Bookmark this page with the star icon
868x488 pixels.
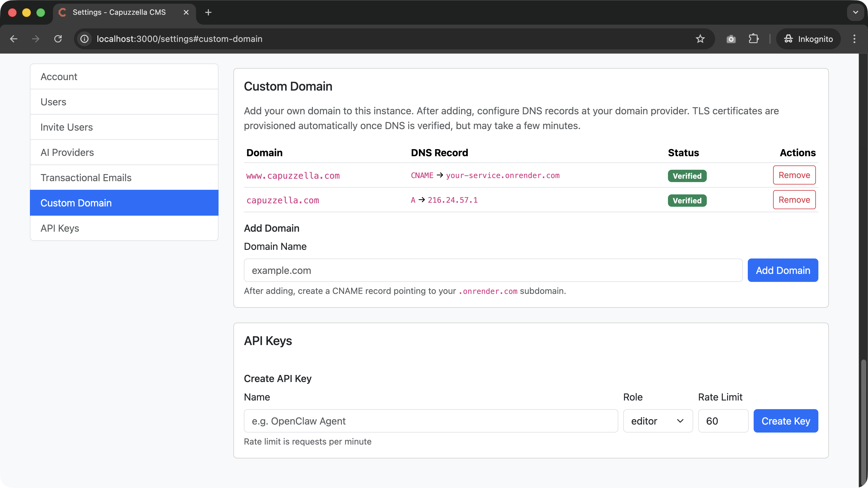tap(701, 39)
